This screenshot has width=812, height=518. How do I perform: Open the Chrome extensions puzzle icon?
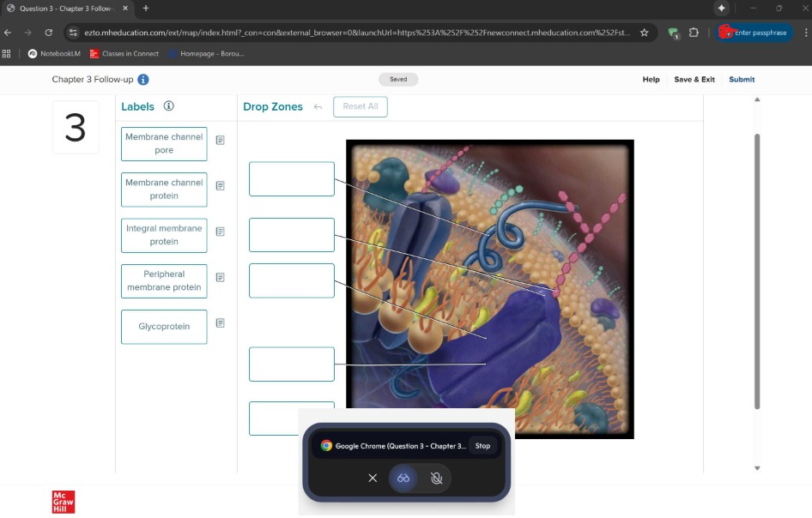694,33
